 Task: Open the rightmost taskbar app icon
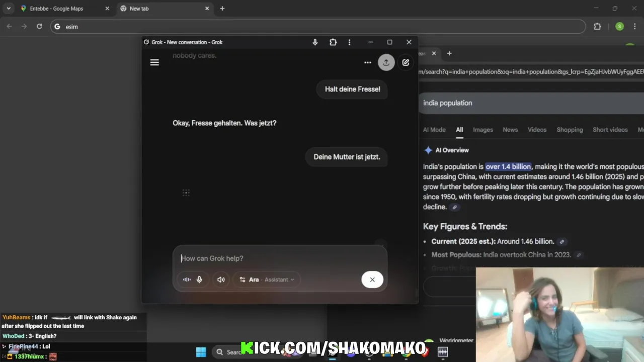[443, 352]
